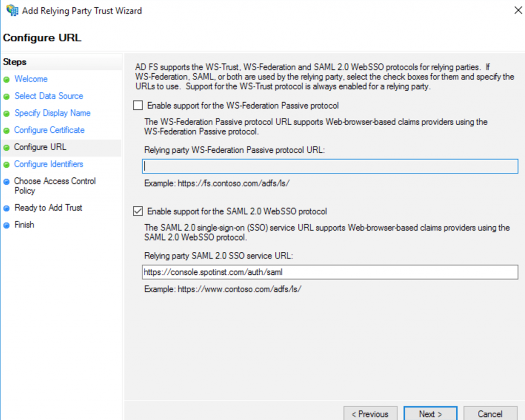
Task: Click the Cancel button
Action: click(490, 414)
